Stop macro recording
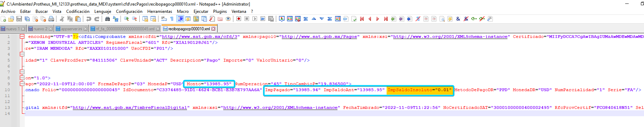The width and height of the screenshot is (644, 127). [247, 19]
